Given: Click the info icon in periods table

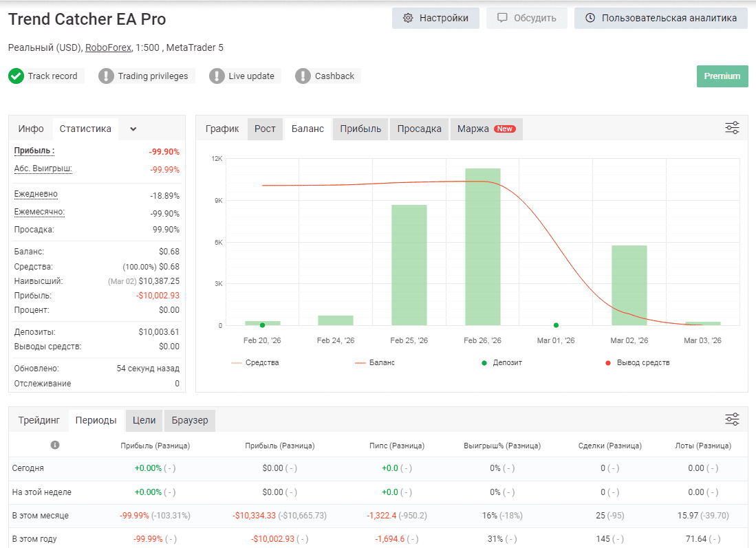Looking at the screenshot, I should [x=55, y=445].
